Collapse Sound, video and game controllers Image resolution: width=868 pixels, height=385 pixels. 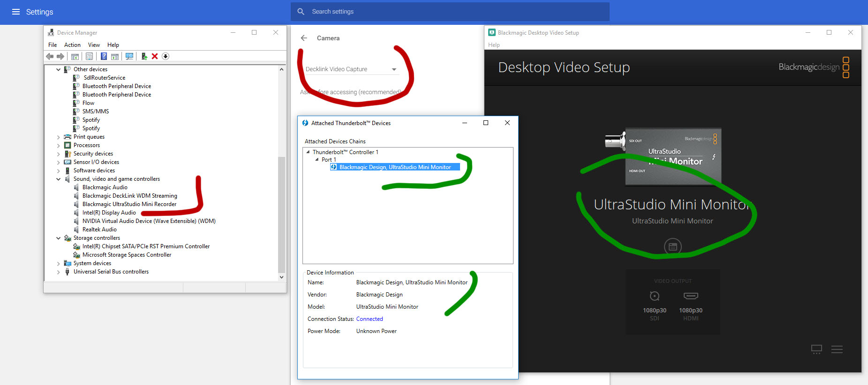point(59,179)
